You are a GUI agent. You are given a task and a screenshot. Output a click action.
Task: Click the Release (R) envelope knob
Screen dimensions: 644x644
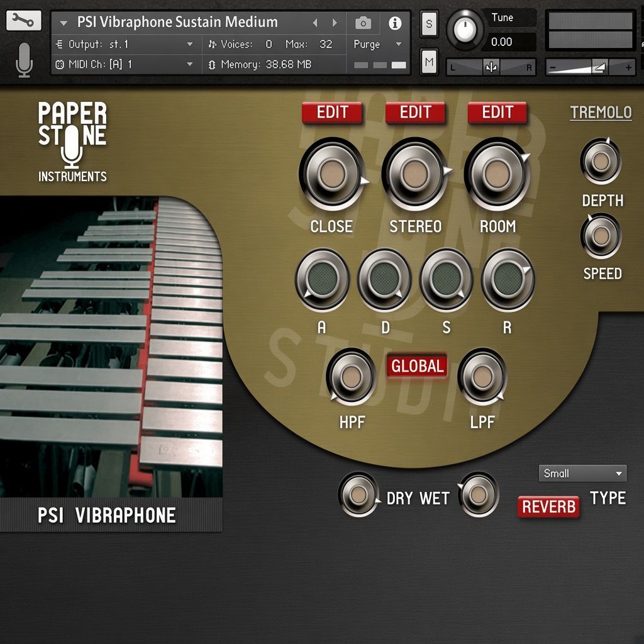coord(508,279)
